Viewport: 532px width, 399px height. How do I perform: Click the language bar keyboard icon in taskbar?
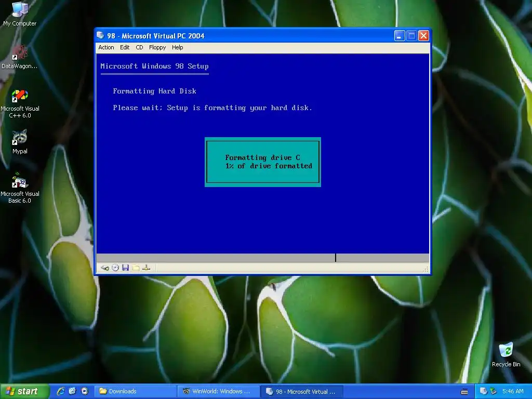click(464, 392)
